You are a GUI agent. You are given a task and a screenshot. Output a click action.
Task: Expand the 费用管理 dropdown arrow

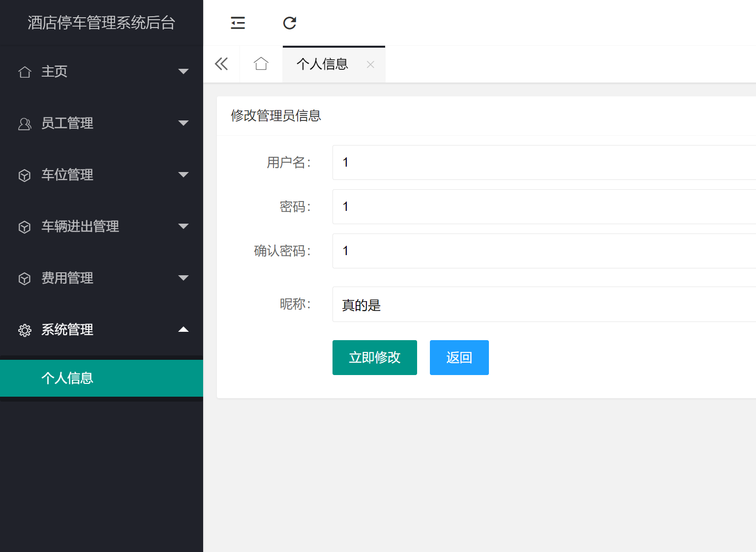click(x=183, y=278)
